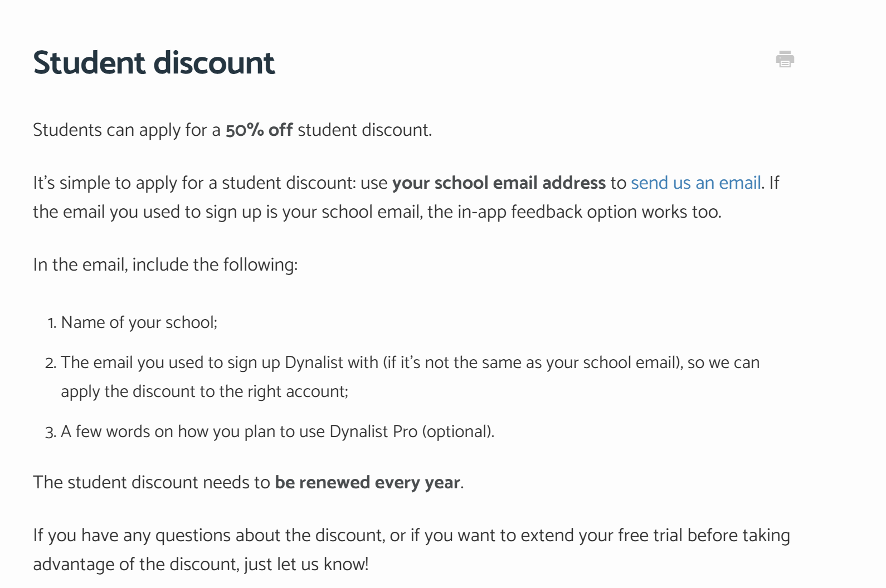This screenshot has height=588, width=886.
Task: Click the 'Name of your school' list item
Action: [139, 322]
